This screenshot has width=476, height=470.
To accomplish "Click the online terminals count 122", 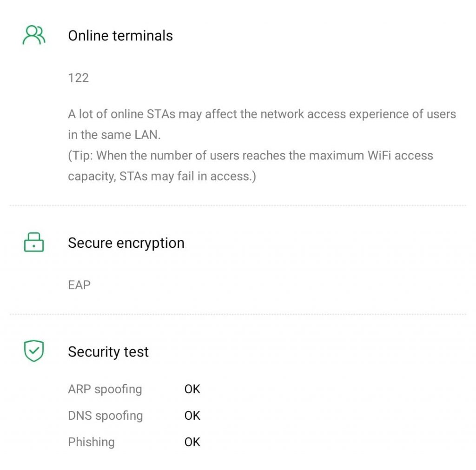I will pyautogui.click(x=78, y=78).
